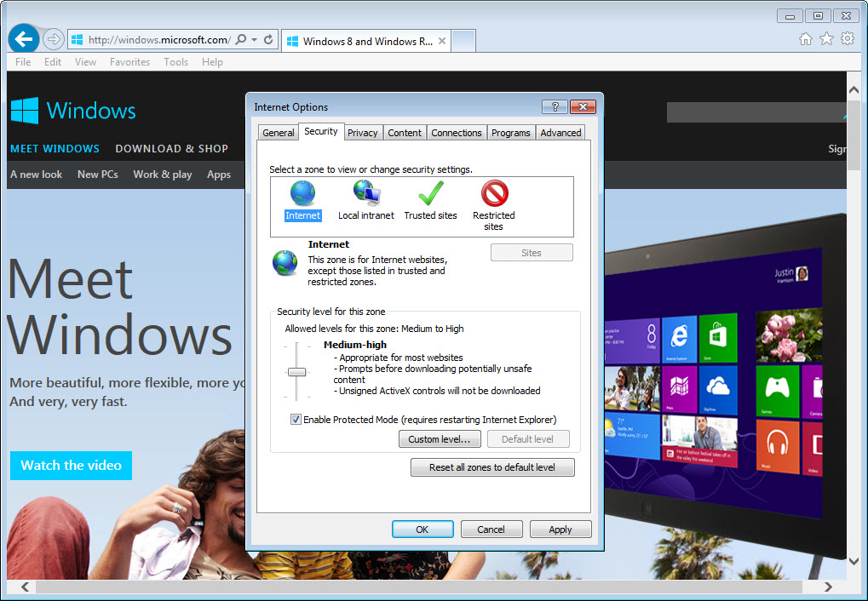
Task: Click the address bar URL field
Action: coord(159,40)
